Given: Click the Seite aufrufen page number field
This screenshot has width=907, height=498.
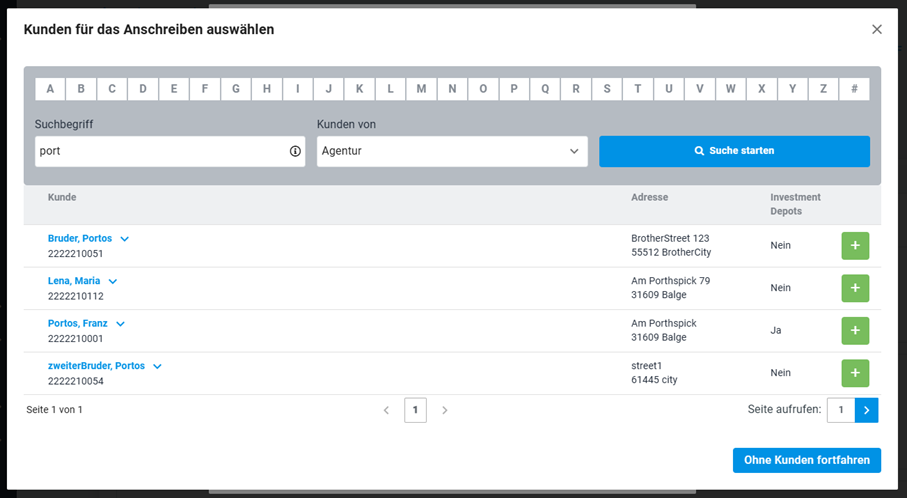Looking at the screenshot, I should point(841,410).
